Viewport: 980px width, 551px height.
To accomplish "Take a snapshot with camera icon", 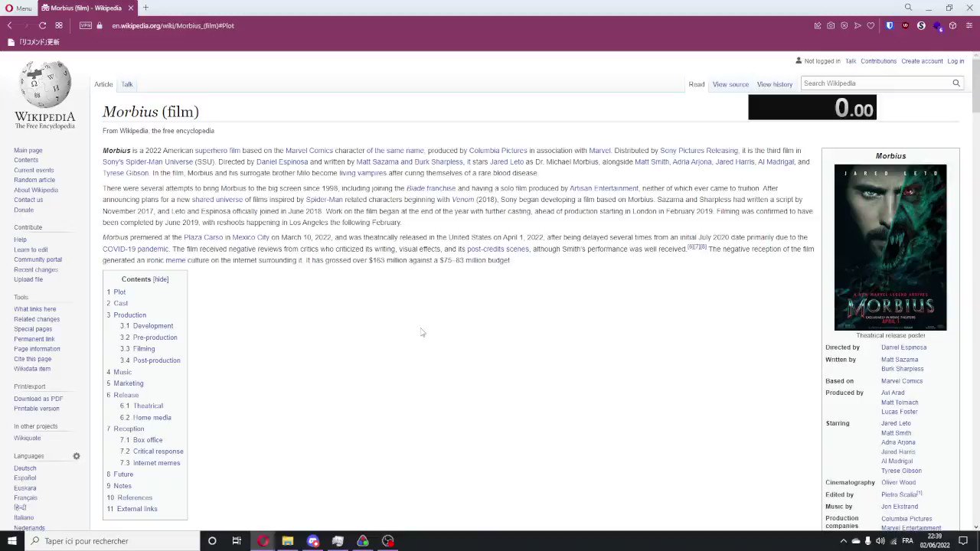I will pyautogui.click(x=831, y=25).
